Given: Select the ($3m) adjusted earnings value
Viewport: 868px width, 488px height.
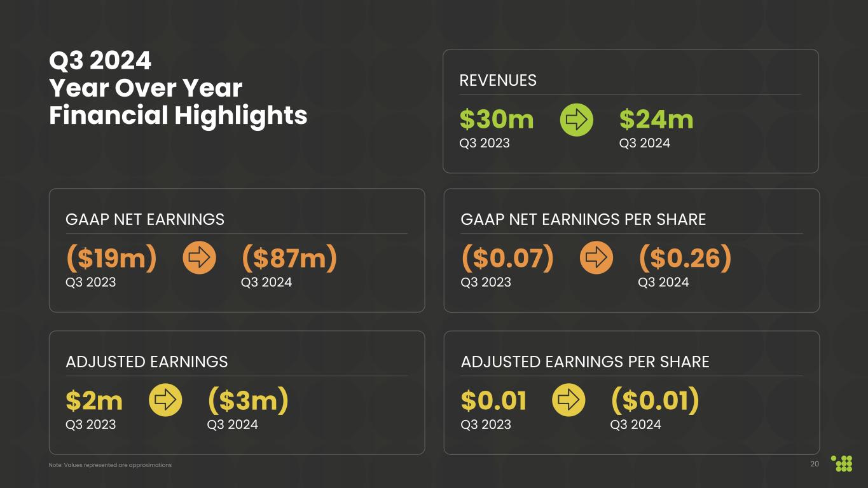Looking at the screenshot, I should [248, 400].
